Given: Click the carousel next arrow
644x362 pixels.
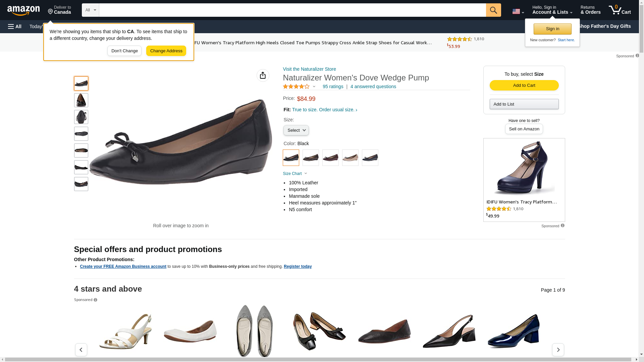Looking at the screenshot, I should pos(558,350).
